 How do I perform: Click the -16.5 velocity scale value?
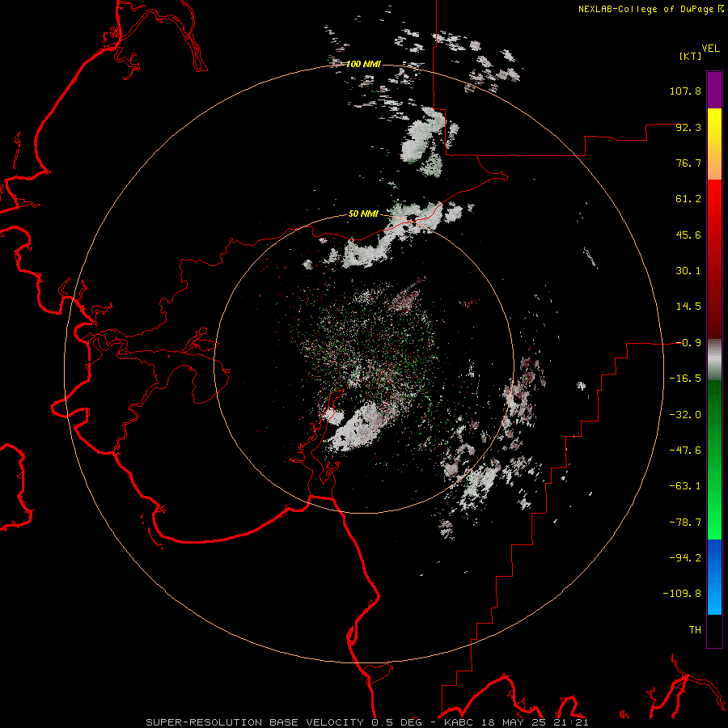pyautogui.click(x=685, y=379)
